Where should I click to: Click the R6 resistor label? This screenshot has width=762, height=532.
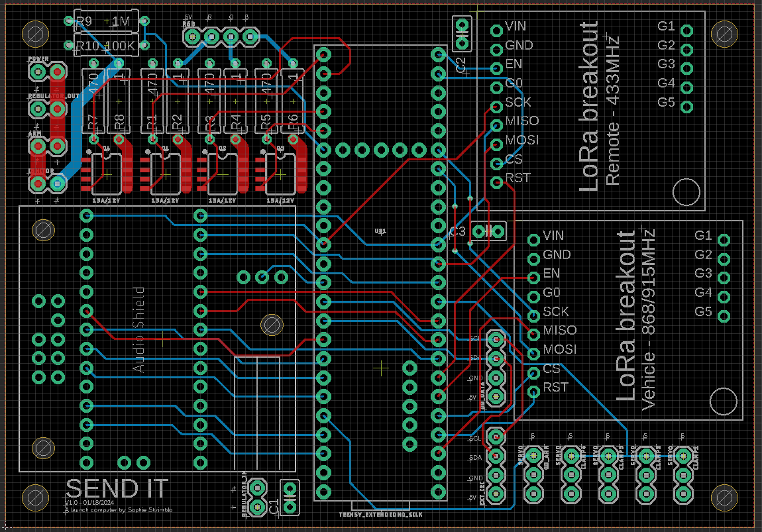292,123
